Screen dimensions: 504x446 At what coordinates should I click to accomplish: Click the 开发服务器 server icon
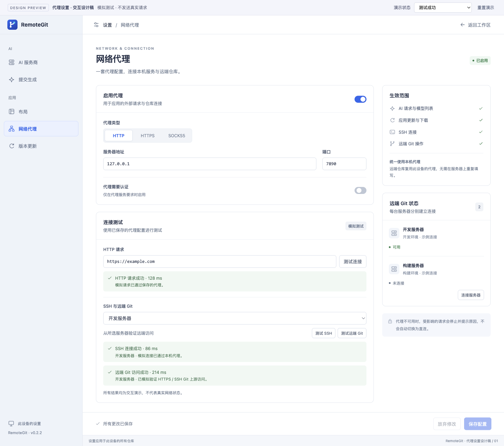pos(394,233)
